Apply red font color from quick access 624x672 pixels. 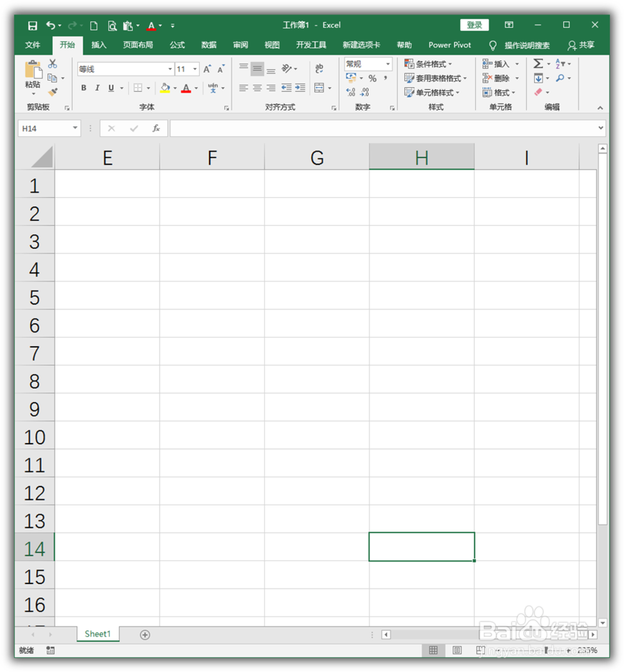(151, 26)
